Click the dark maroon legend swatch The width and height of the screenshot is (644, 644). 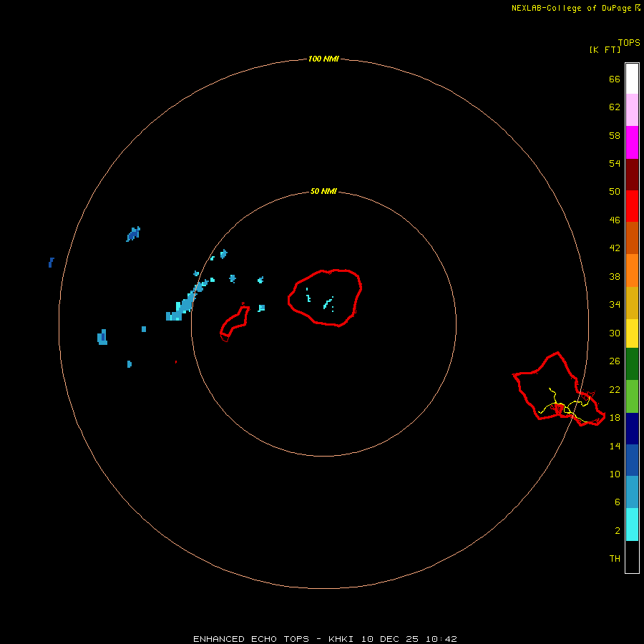point(632,175)
